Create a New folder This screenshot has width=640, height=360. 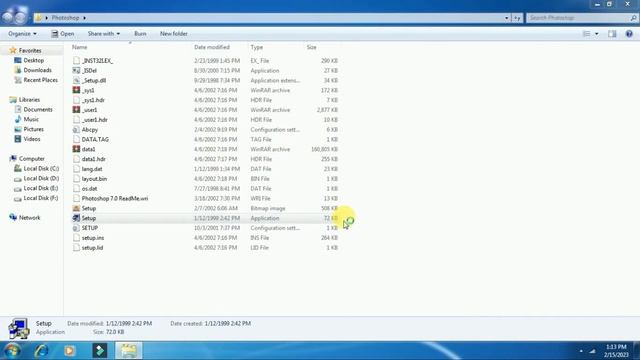tap(173, 33)
